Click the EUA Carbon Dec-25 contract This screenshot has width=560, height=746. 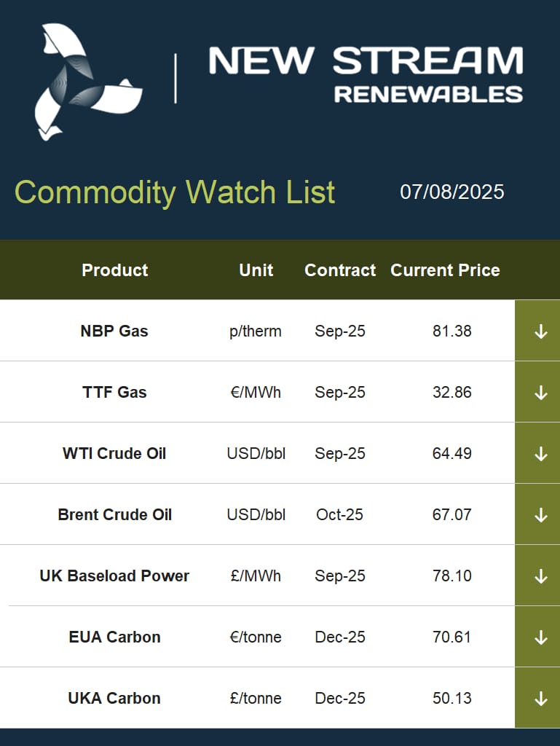tap(340, 637)
